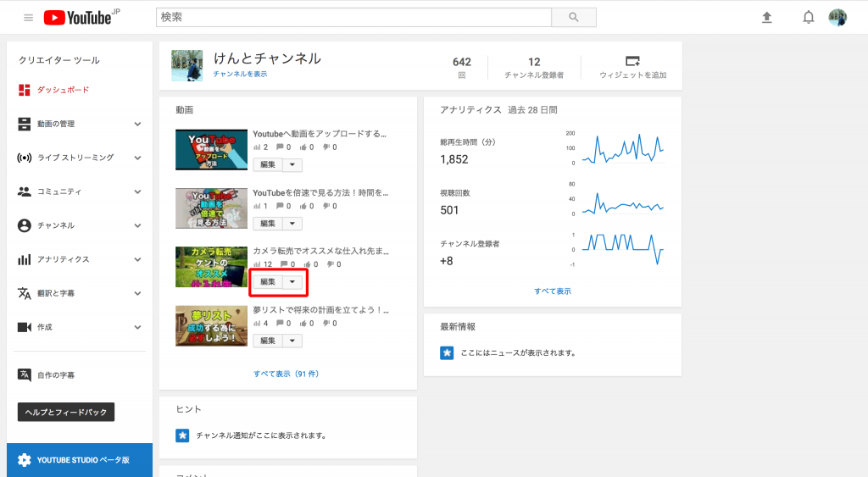
Task: Open video title YouTubeを倍速で見る方法！
Action: tap(320, 192)
